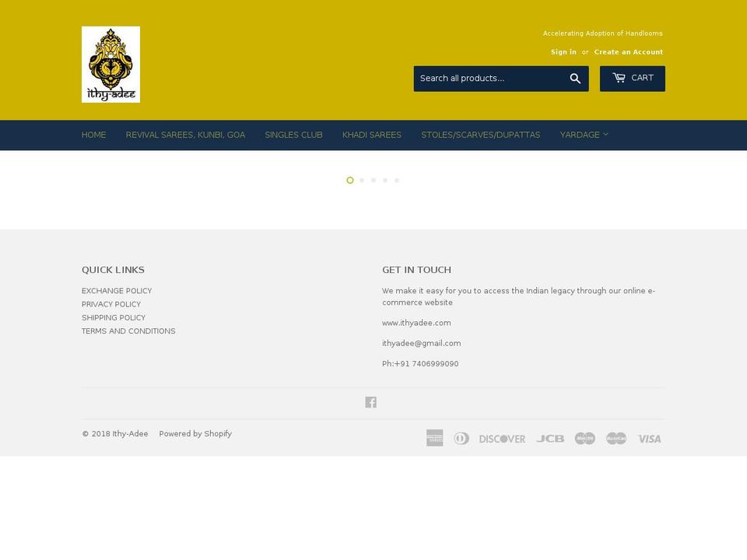Click the Get In Touch heading
747x560 pixels.
(x=416, y=270)
